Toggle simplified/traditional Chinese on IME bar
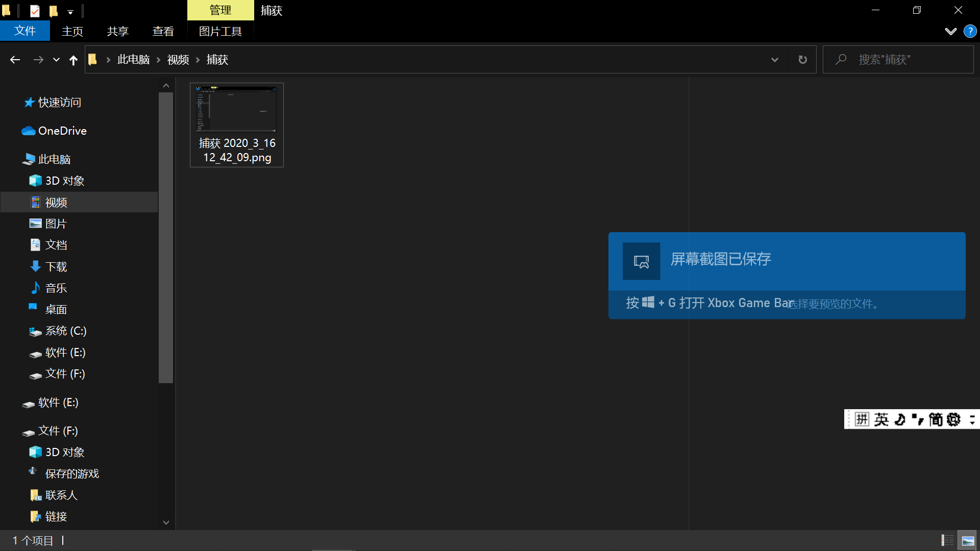980x551 pixels. (937, 419)
